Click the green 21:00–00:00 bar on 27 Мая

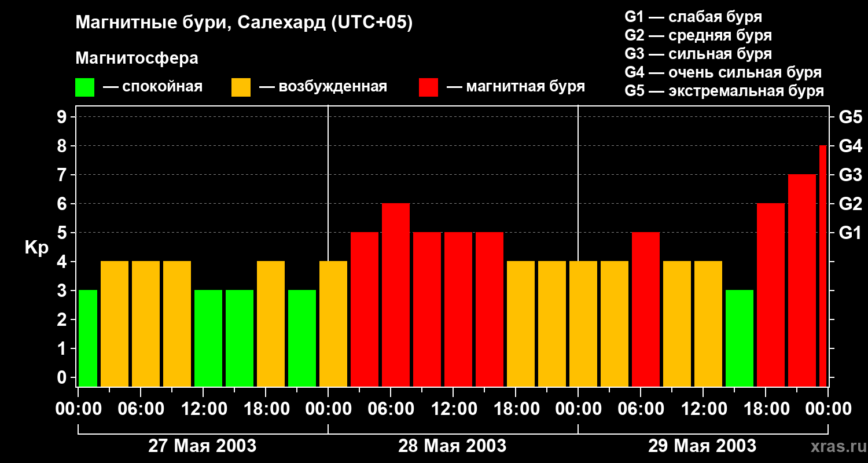302,338
